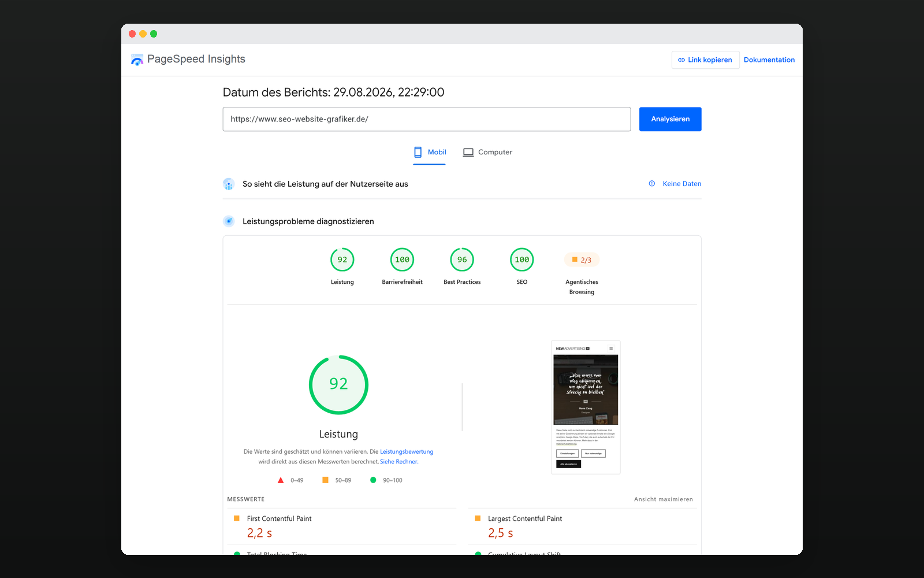Switch to the Computer tab
924x578 pixels.
click(x=487, y=153)
